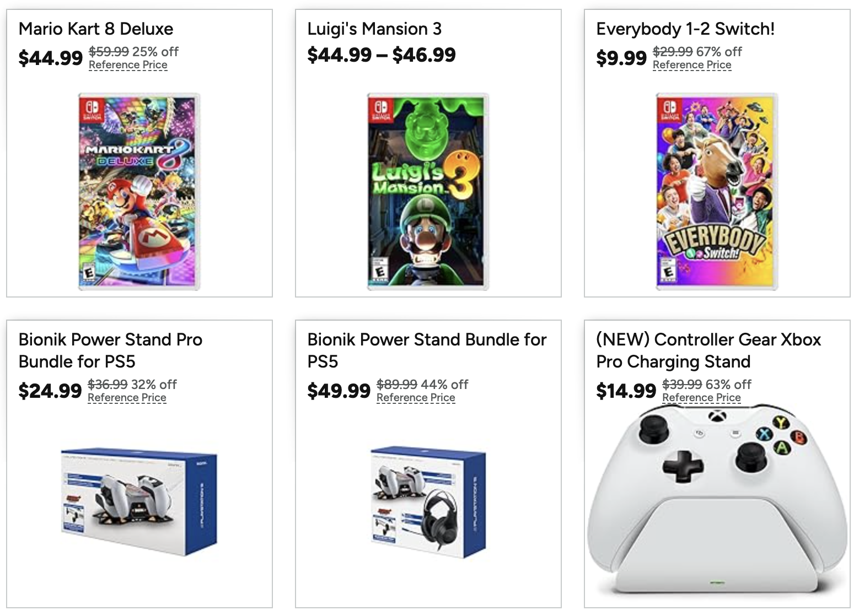859x616 pixels.
Task: Click Reference Price under Bionik Bundle $89.99
Action: point(416,398)
